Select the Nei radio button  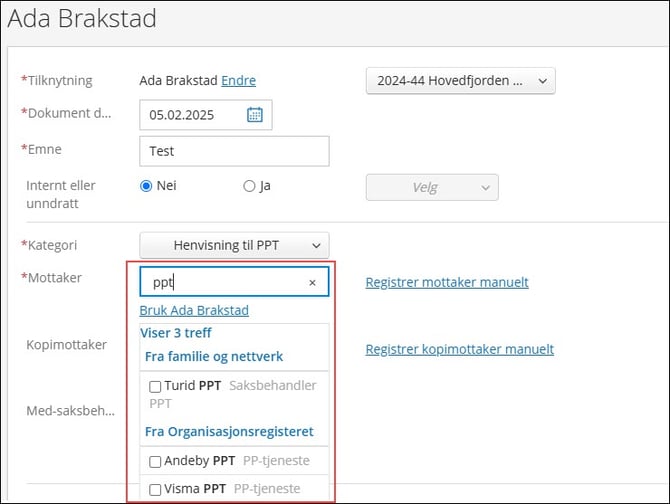[x=146, y=186]
